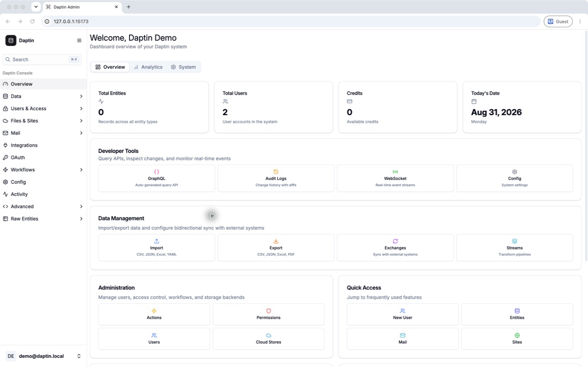Click the Streams layers icon
Viewport: 588px width, 367px height.
pyautogui.click(x=515, y=241)
